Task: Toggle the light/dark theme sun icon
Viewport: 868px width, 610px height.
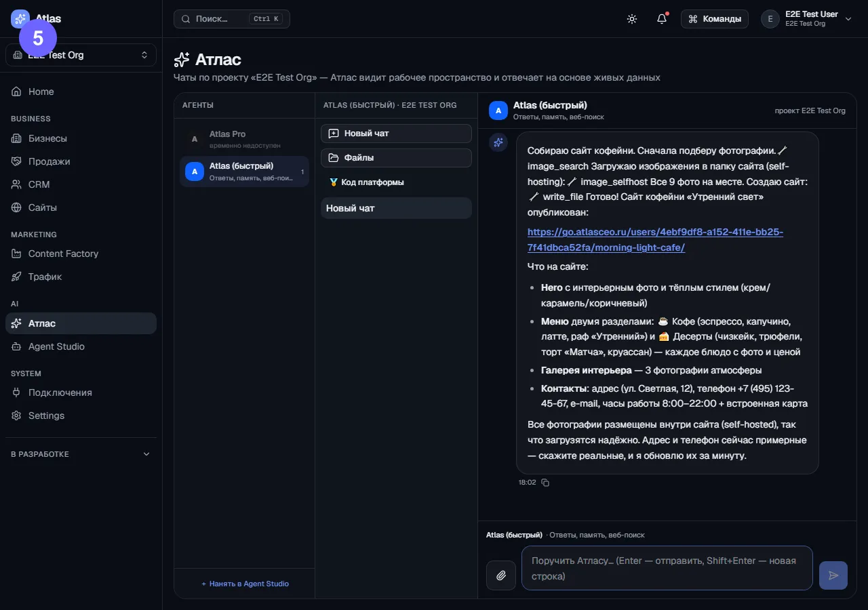Action: (632, 19)
